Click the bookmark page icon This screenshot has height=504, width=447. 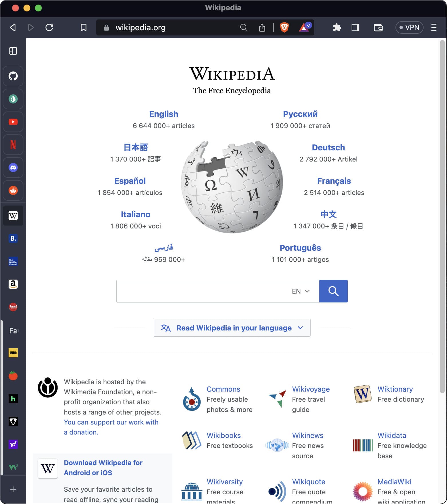84,27
